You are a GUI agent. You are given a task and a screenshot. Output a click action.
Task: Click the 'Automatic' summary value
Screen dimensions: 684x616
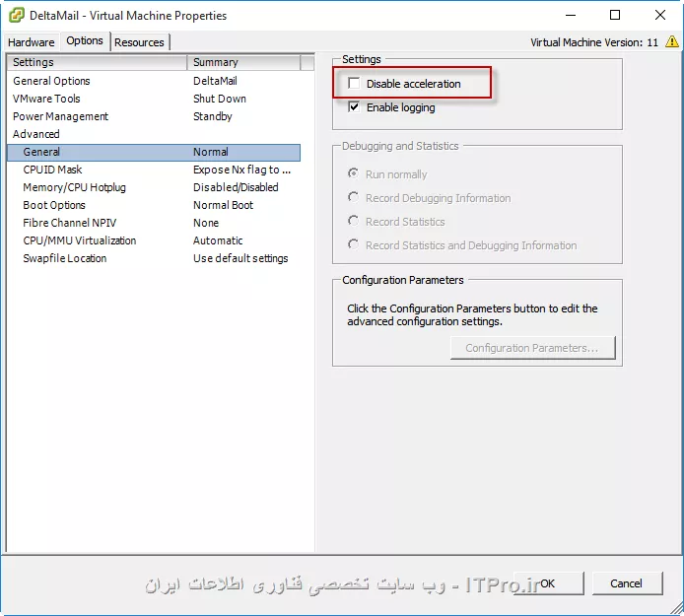point(218,240)
